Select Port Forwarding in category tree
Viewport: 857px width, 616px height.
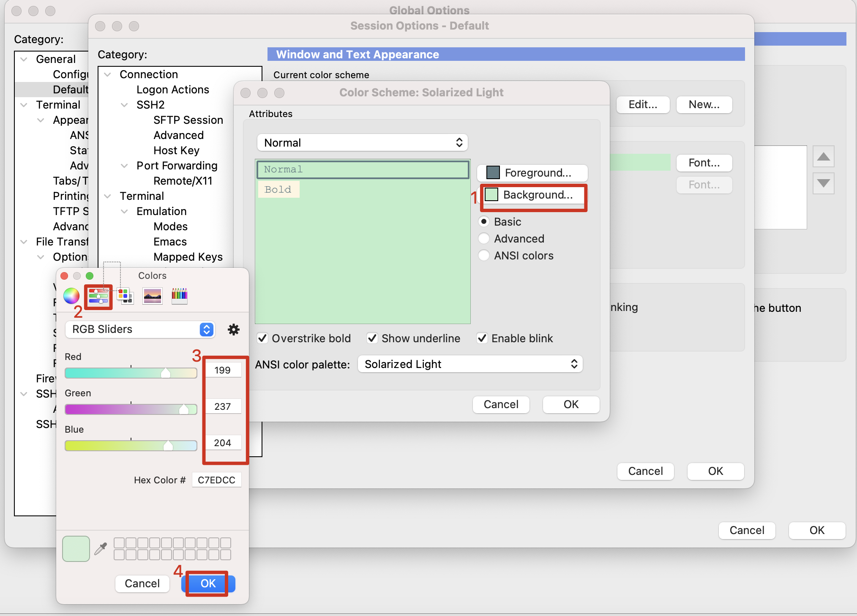click(x=177, y=166)
